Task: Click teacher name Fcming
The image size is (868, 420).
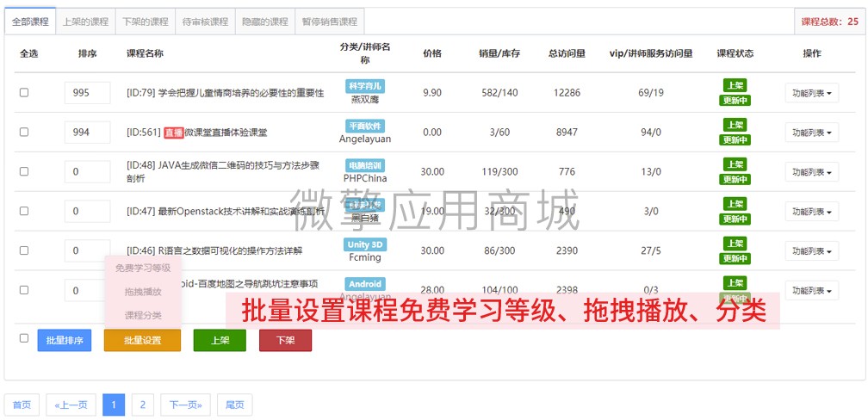Action: (x=365, y=257)
